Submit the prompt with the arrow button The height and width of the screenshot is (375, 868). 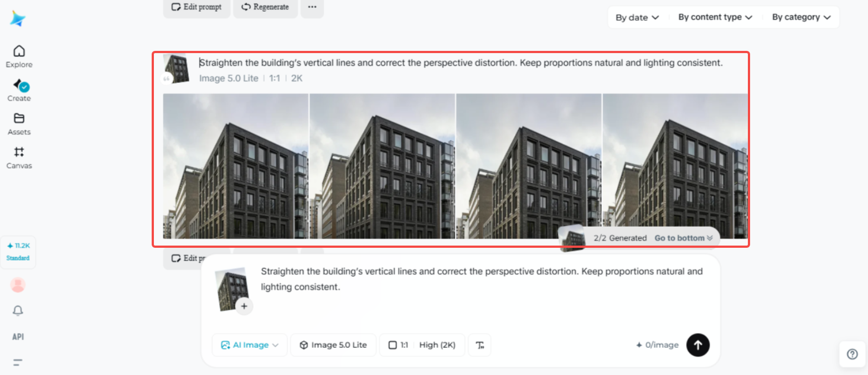(698, 345)
